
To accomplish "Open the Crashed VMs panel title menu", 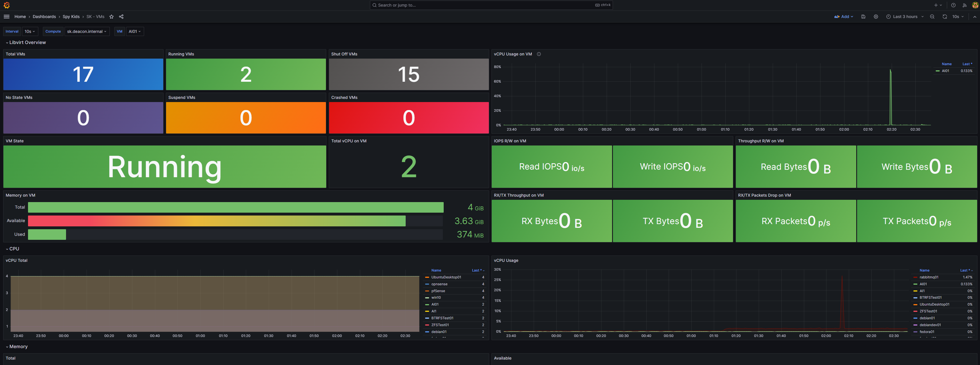I will click(x=344, y=97).
